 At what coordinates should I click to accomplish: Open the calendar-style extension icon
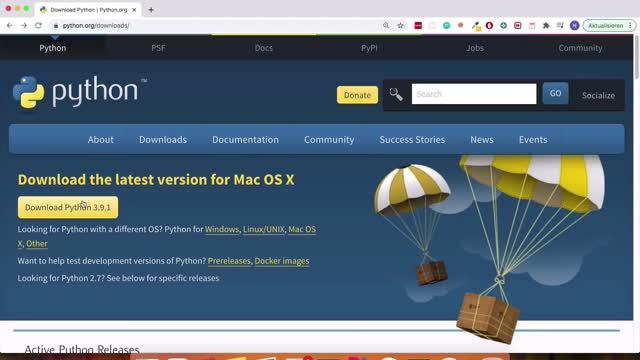[532, 25]
